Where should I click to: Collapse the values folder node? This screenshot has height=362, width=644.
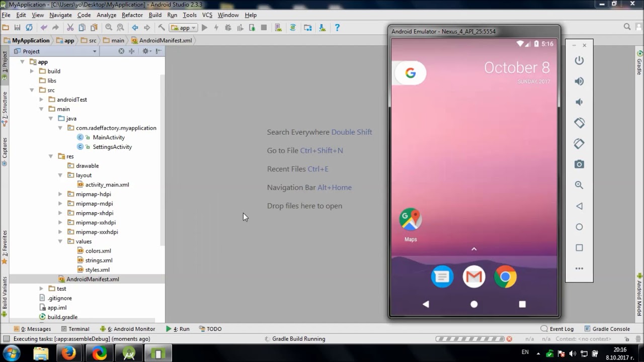60,241
